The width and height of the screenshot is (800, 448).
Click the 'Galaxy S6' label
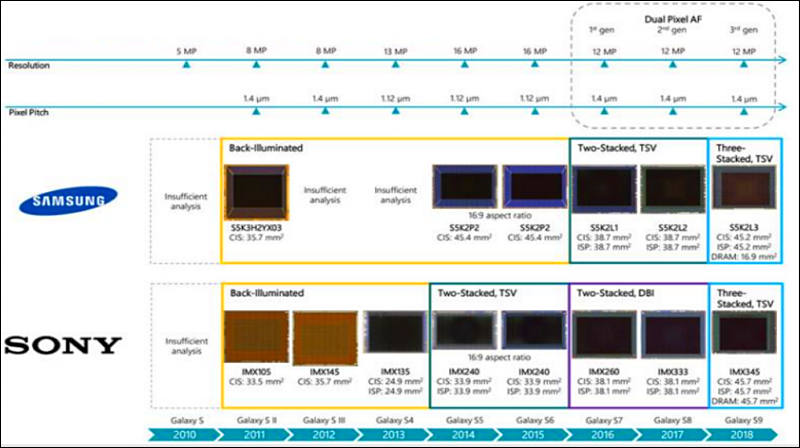[534, 420]
